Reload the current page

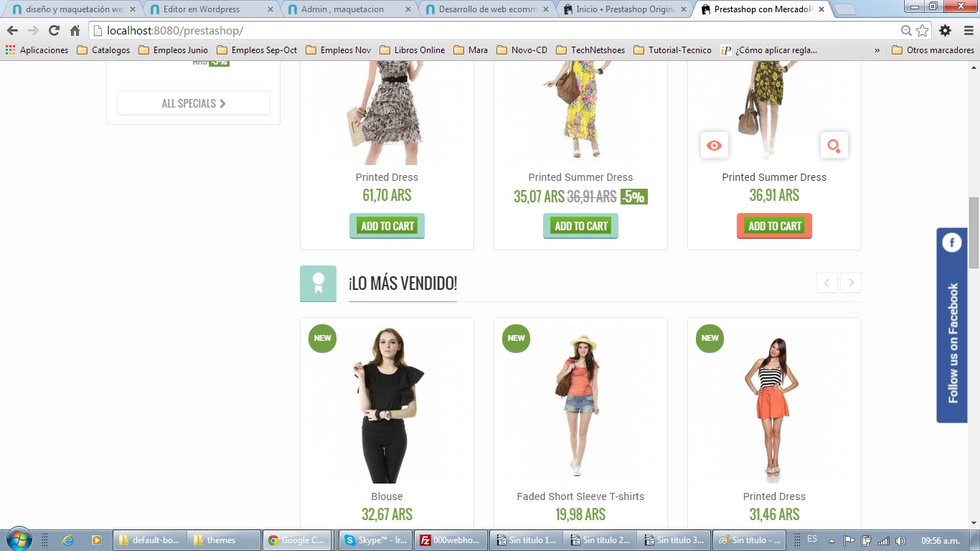point(54,31)
